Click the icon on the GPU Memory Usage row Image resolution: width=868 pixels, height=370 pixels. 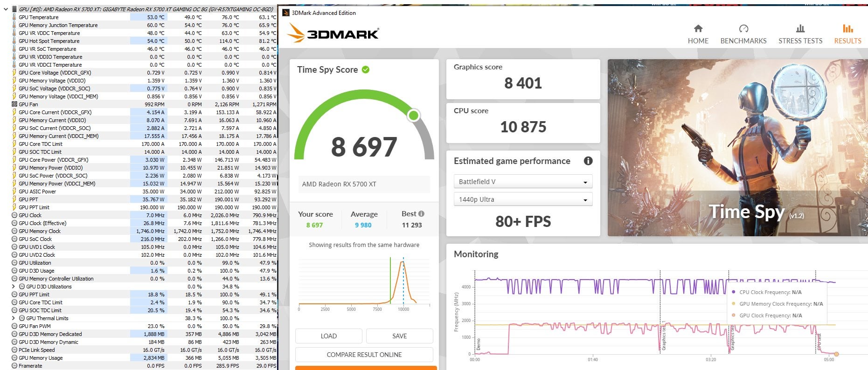pos(14,358)
